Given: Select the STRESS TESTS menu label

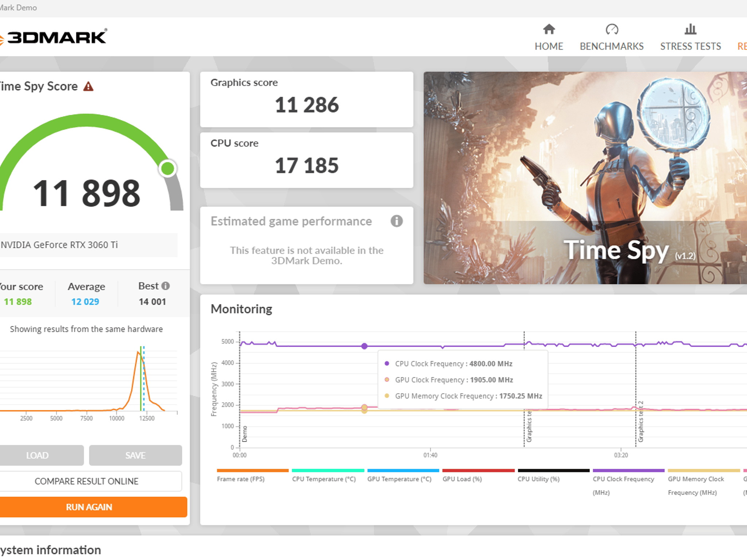Looking at the screenshot, I should point(690,46).
